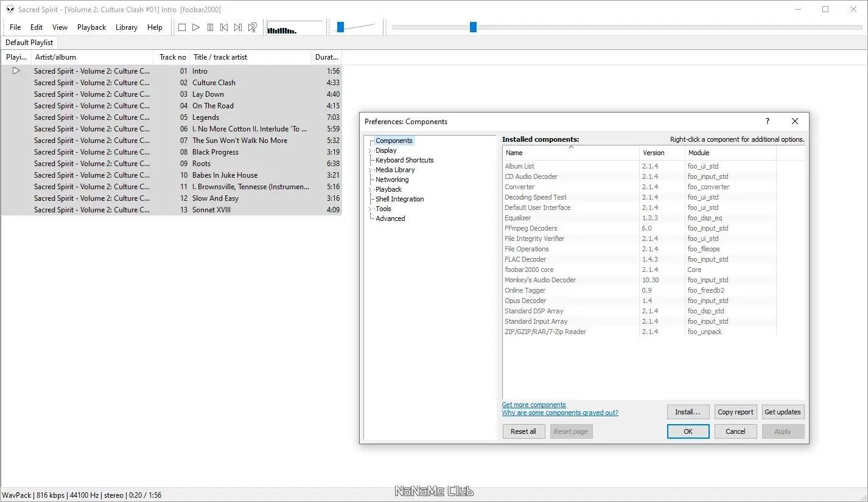The width and height of the screenshot is (868, 502).
Task: Switch to Default Playlist tab
Action: tap(29, 43)
